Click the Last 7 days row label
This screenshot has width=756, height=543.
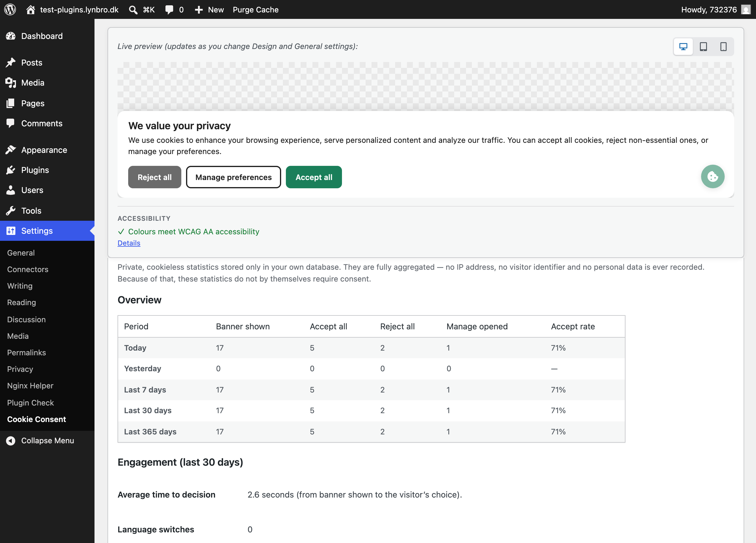pyautogui.click(x=145, y=390)
